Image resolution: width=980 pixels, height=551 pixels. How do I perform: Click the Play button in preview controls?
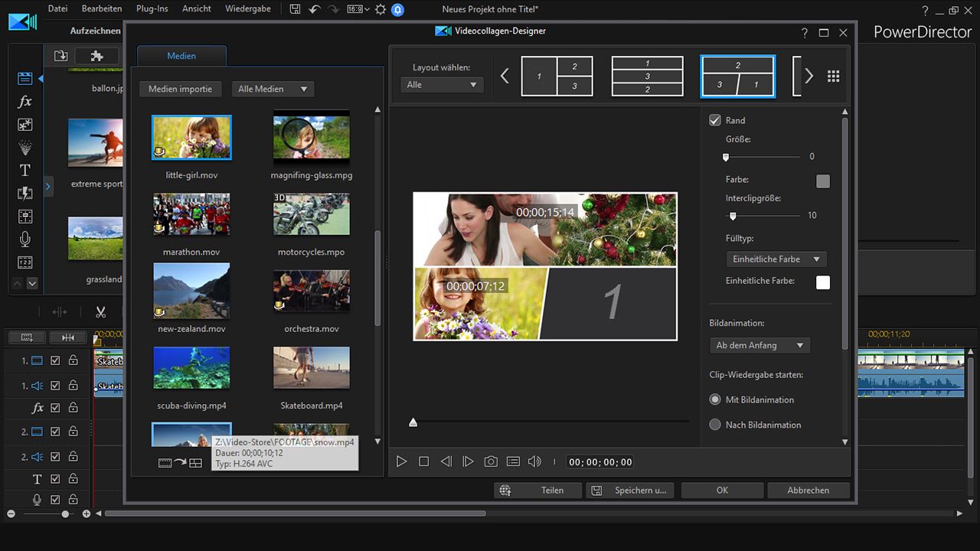401,461
